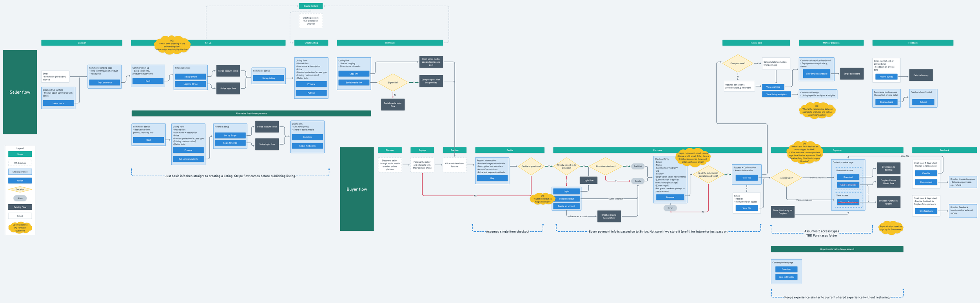Select the Downloads to desktop node
This screenshot has width=980, height=303.
tap(888, 169)
